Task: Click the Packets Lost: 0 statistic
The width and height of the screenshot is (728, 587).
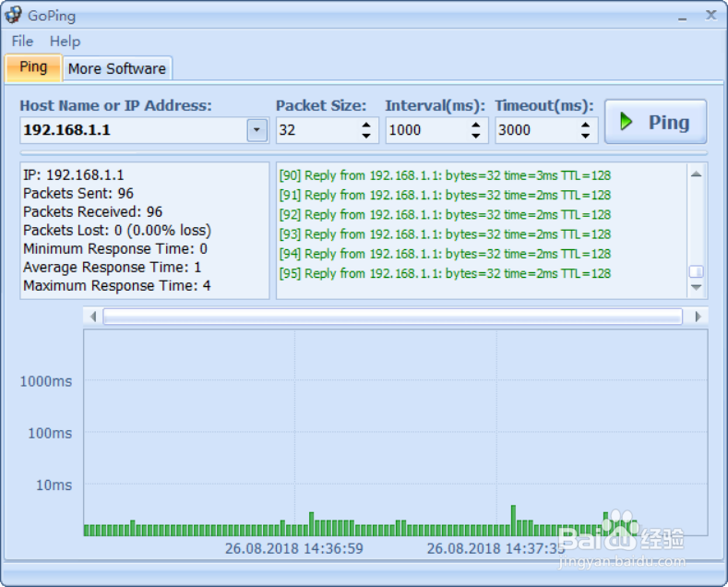Action: pyautogui.click(x=117, y=231)
